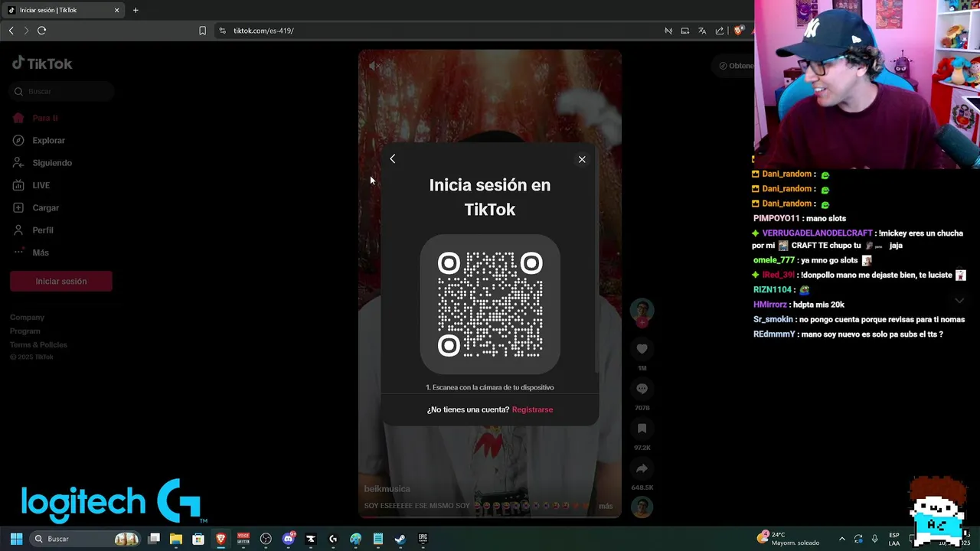The image size is (980, 551).
Task: Show hidden system tray icons
Action: pos(841,539)
